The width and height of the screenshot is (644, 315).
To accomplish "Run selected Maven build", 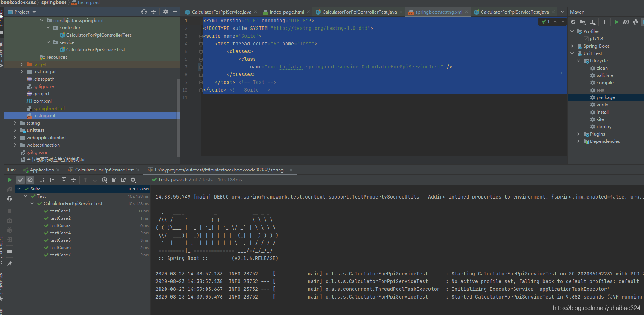I will [x=617, y=22].
